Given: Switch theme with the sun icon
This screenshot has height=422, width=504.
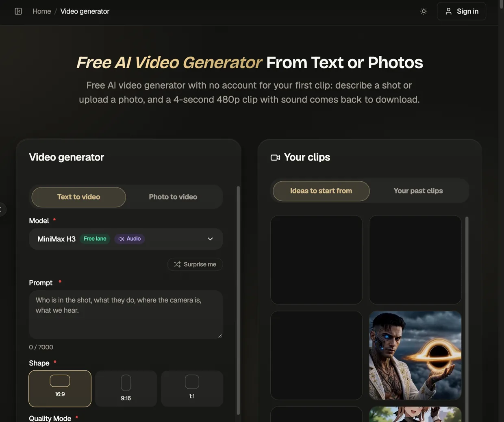Looking at the screenshot, I should 424,11.
